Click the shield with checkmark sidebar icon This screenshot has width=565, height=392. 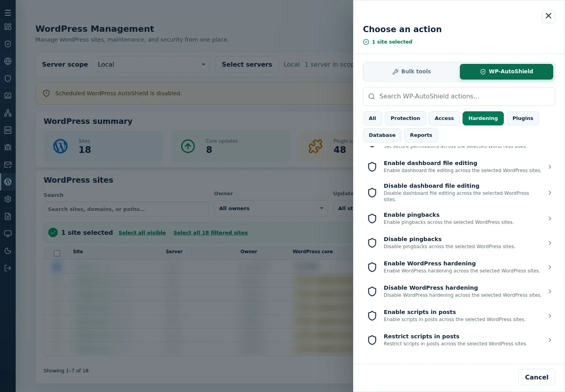point(8,44)
